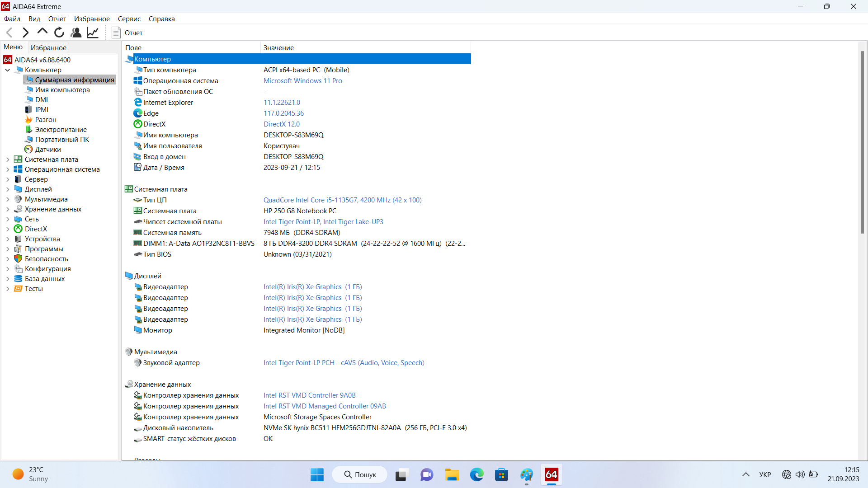Image resolution: width=868 pixels, height=488 pixels.
Task: Expand the DirectX tree node
Action: tap(8, 229)
